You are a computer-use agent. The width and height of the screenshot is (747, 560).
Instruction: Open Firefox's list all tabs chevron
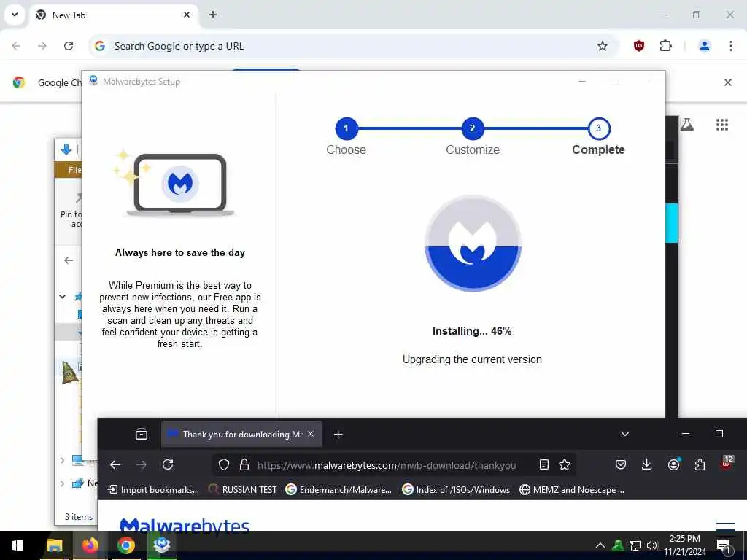click(x=625, y=434)
